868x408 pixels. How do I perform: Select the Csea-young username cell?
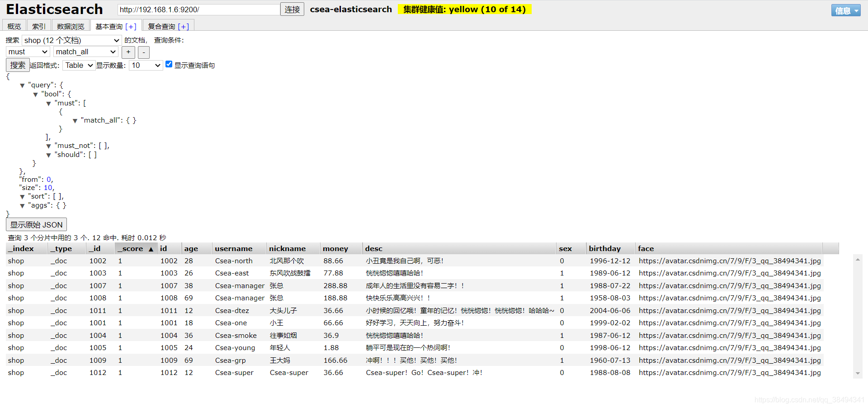(235, 348)
